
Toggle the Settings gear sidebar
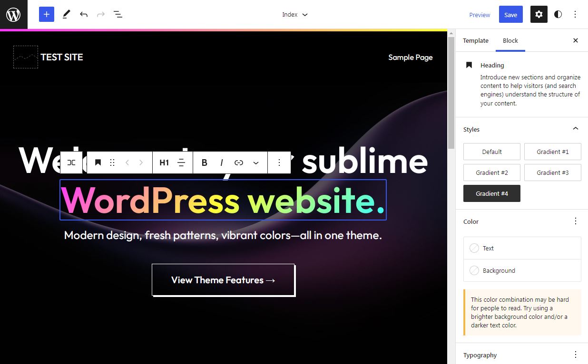539,14
